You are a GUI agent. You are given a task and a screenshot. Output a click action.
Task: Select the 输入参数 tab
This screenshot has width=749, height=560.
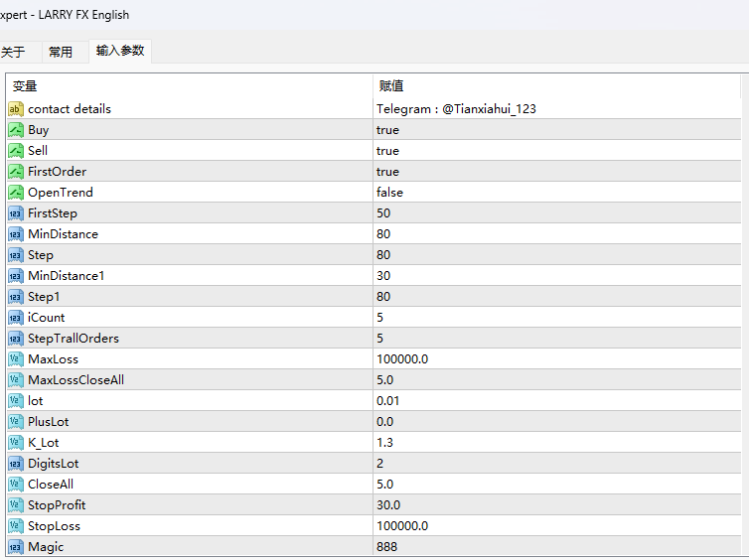pos(120,52)
